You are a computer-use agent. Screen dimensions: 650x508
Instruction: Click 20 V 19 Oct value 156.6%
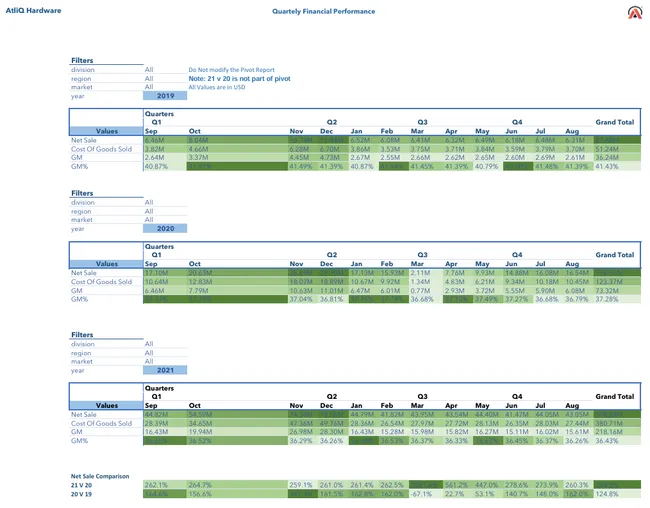coord(237,494)
